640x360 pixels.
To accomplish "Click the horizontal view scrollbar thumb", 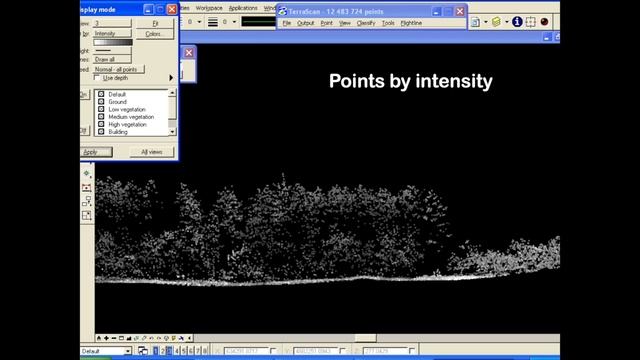I will pyautogui.click(x=365, y=338).
